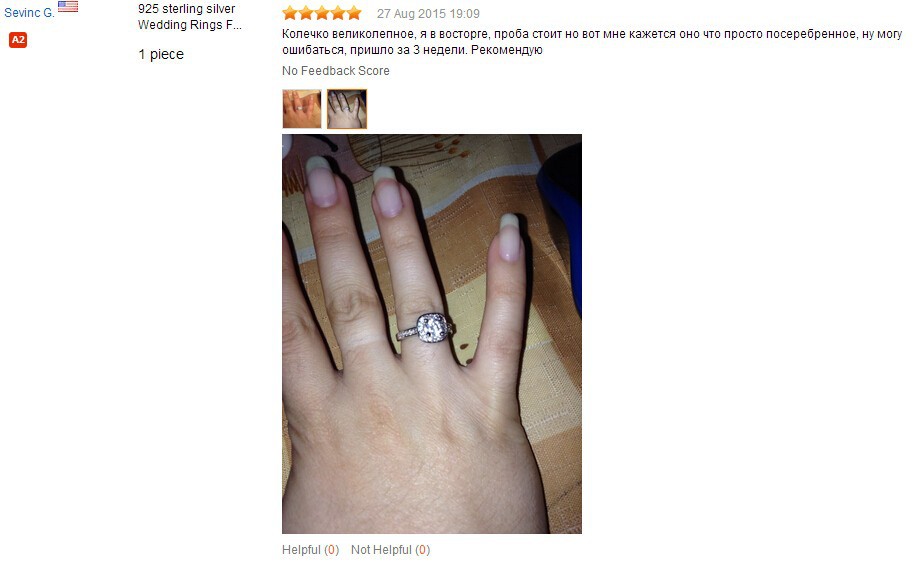Mark the review as Not Helpful
Image resolution: width=924 pixels, height=561 pixels.
(x=391, y=550)
